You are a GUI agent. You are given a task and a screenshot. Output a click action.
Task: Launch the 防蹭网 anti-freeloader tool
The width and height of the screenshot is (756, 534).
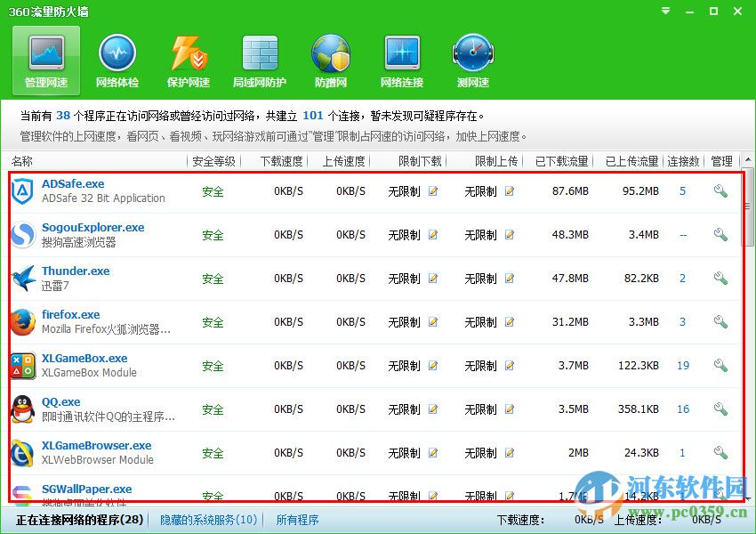tap(330, 60)
